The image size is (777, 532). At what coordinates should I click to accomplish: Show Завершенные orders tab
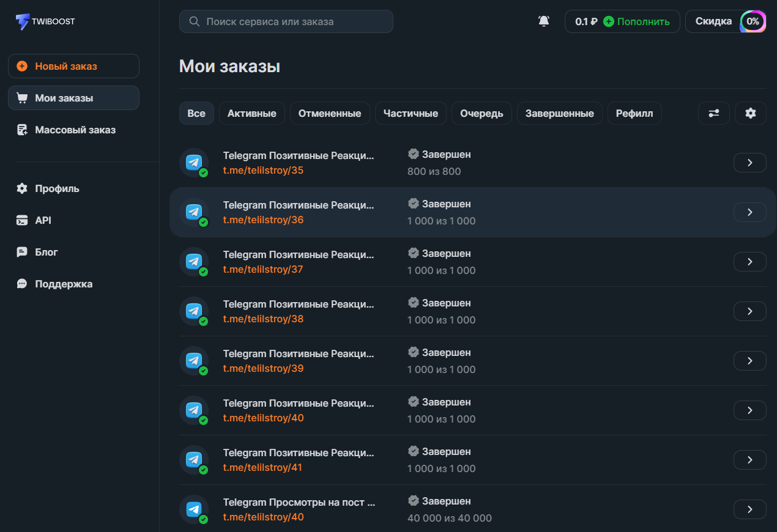[x=559, y=113]
